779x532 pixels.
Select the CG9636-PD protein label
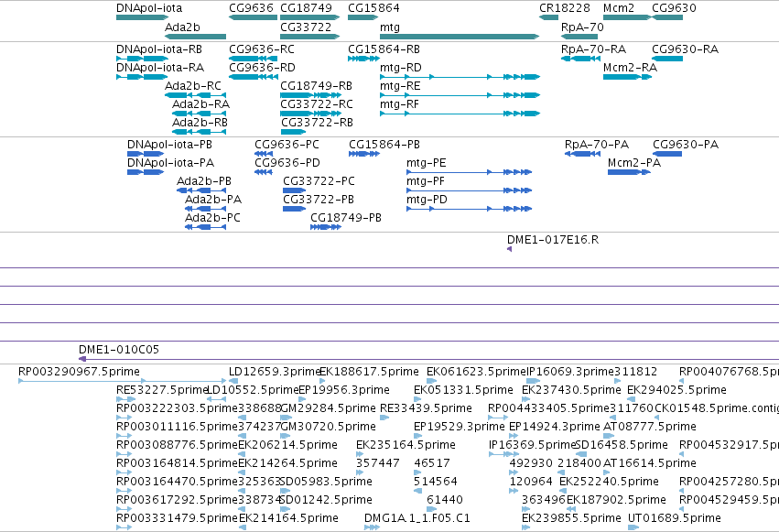[x=287, y=163]
